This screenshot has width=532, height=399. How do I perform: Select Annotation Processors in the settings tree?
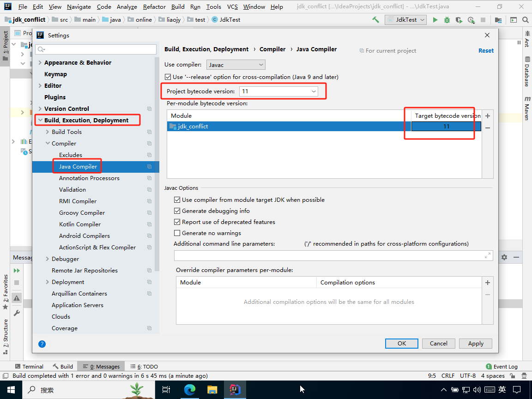89,178
